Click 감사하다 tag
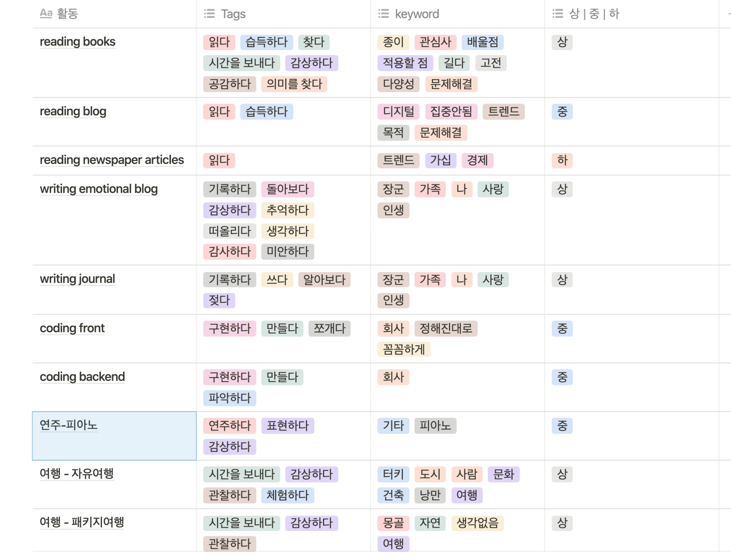Viewport: 731px width, 560px height. 230,251
